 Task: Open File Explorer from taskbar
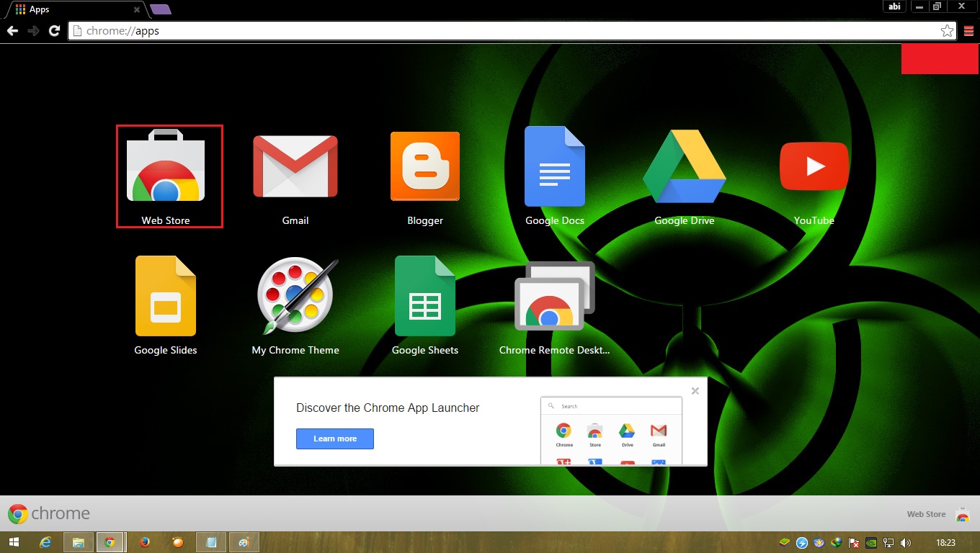coord(79,542)
